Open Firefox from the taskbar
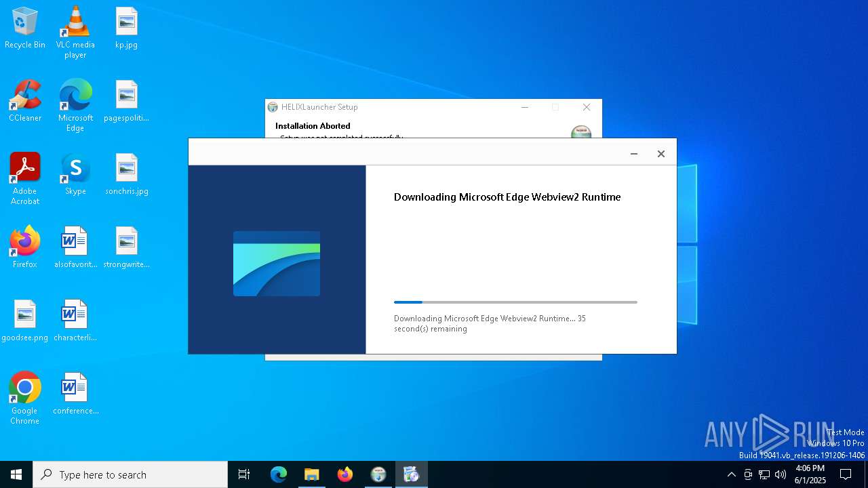 tap(345, 474)
